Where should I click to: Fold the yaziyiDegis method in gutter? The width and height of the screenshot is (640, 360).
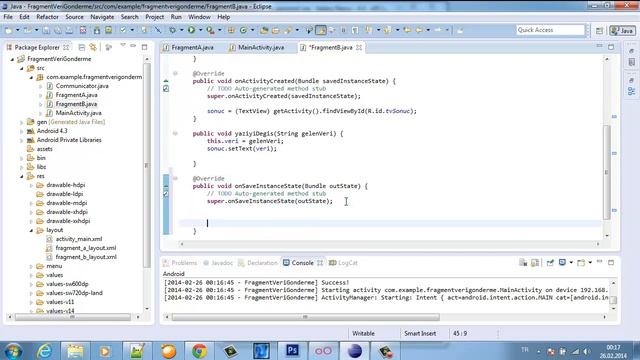pos(175,133)
